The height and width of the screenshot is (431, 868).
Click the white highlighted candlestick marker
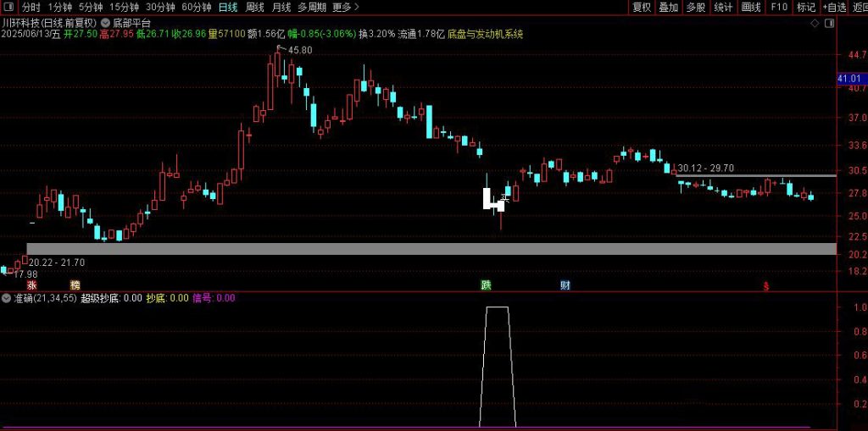click(491, 200)
